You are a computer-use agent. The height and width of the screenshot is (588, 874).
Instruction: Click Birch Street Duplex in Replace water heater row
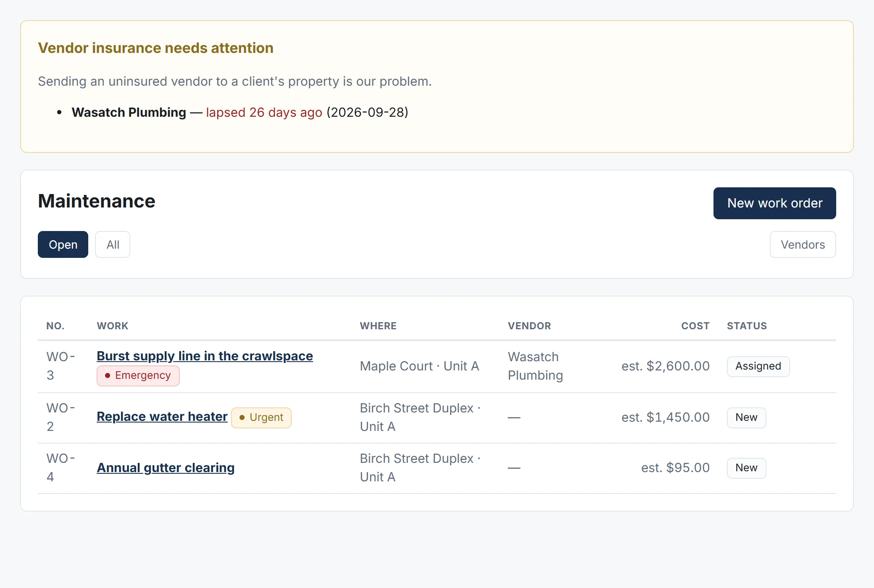pyautogui.click(x=416, y=408)
